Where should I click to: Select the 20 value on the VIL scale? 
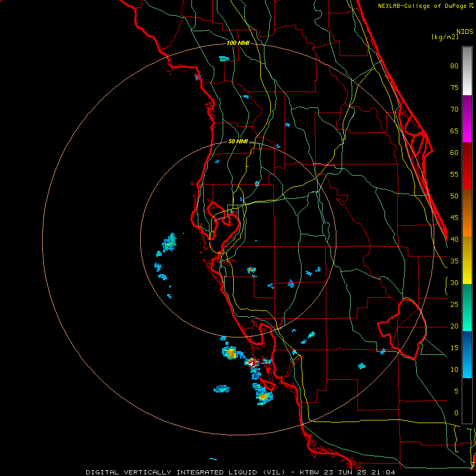[x=454, y=326]
